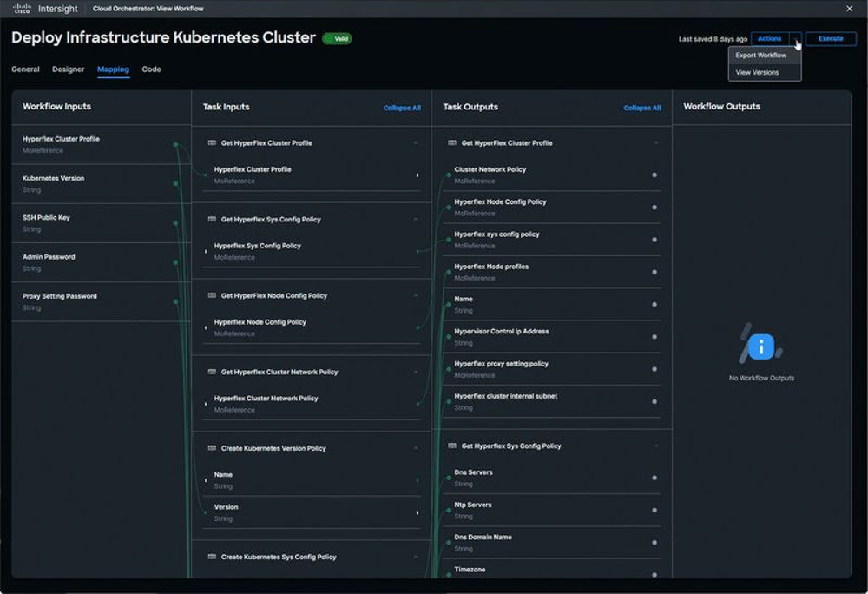Image resolution: width=868 pixels, height=594 pixels.
Task: Click task icon beside Get Hyperflex Sys Config Policy input
Action: click(x=212, y=219)
